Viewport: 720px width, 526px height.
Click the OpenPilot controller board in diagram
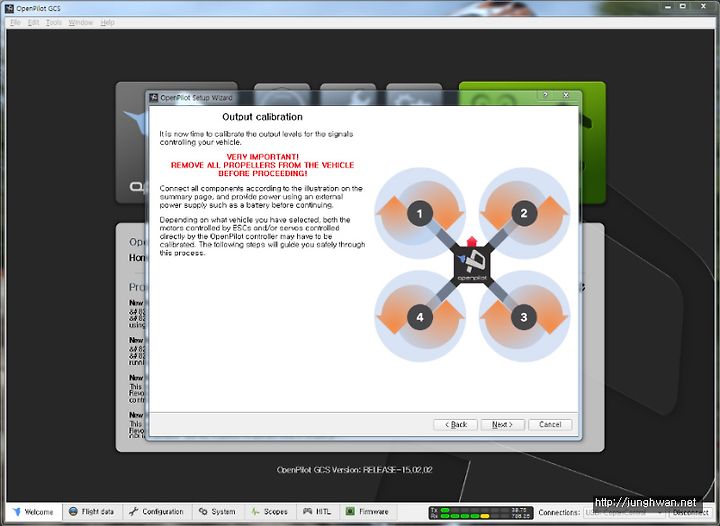tap(472, 265)
